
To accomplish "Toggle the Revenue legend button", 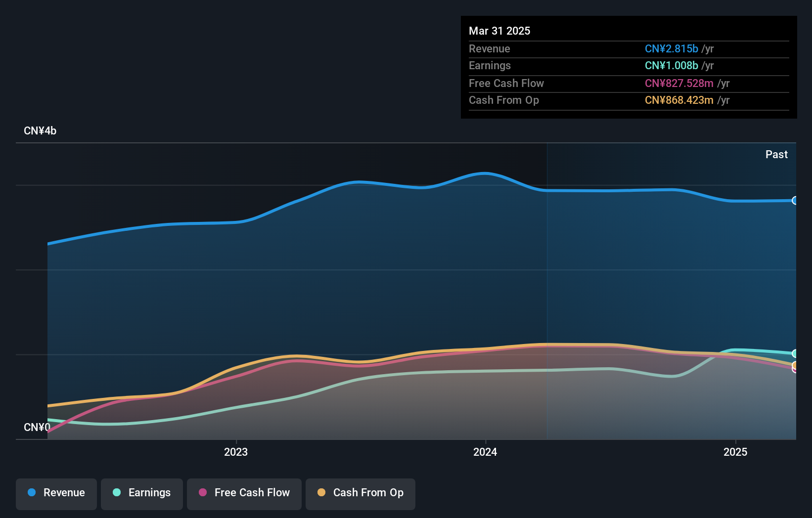I will (56, 494).
